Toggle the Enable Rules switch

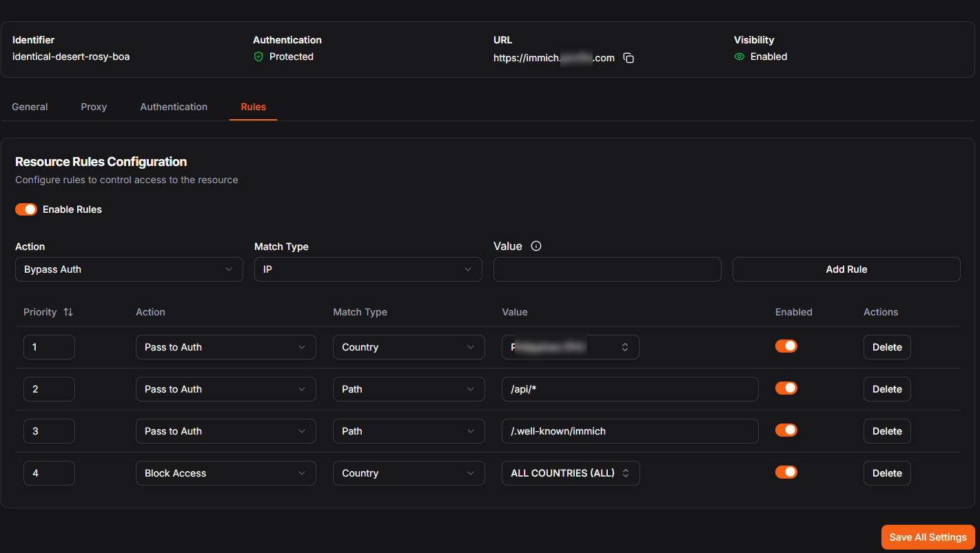click(x=26, y=209)
